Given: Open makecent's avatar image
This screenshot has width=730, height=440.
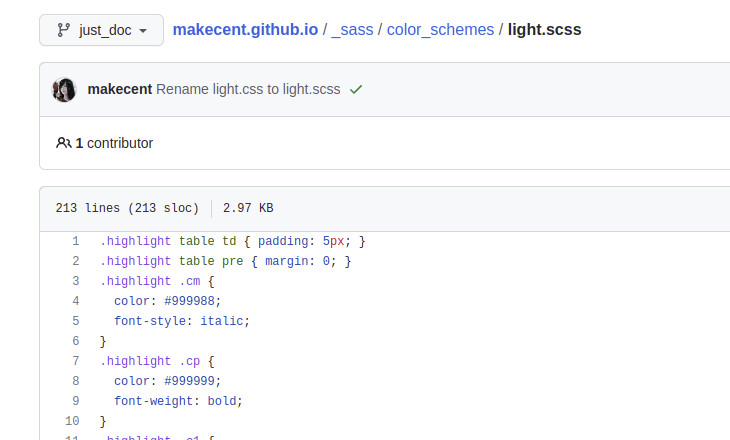Looking at the screenshot, I should click(x=64, y=89).
